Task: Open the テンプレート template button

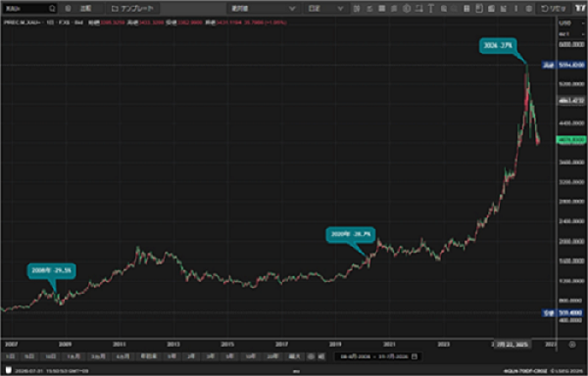Action: pyautogui.click(x=132, y=8)
